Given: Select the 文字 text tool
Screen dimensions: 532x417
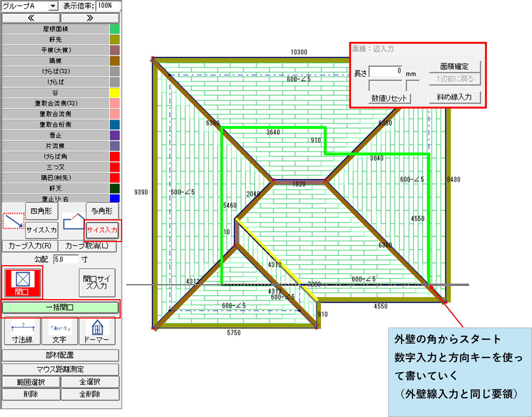Looking at the screenshot, I should (x=60, y=331).
